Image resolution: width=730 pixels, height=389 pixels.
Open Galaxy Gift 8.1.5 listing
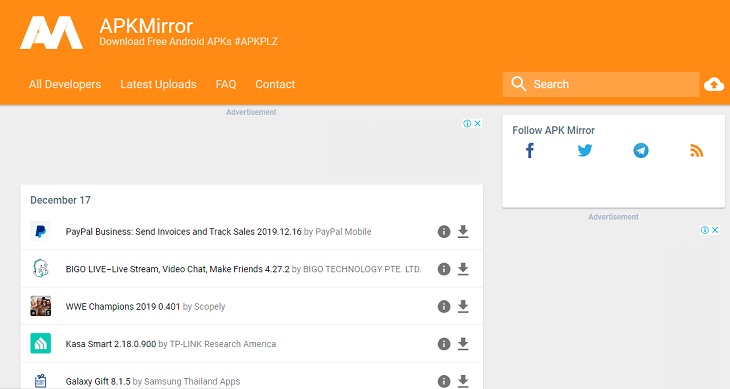coord(98,382)
